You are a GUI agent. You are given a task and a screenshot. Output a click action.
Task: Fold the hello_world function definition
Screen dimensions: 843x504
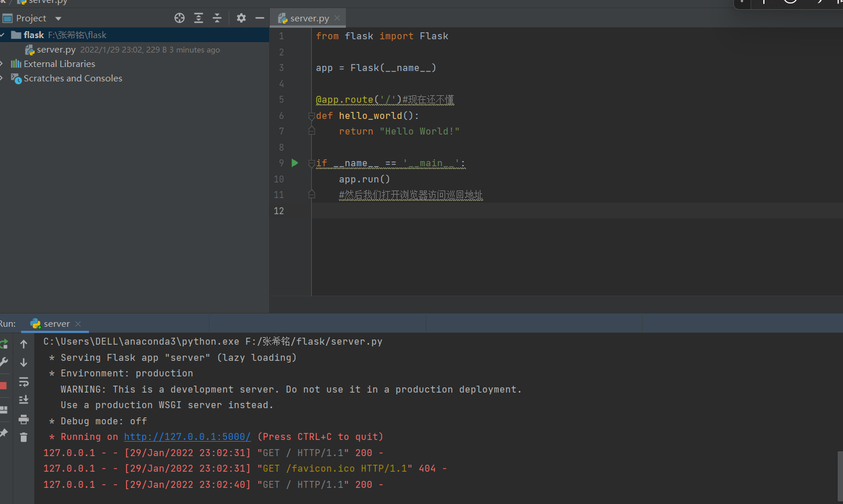click(312, 116)
